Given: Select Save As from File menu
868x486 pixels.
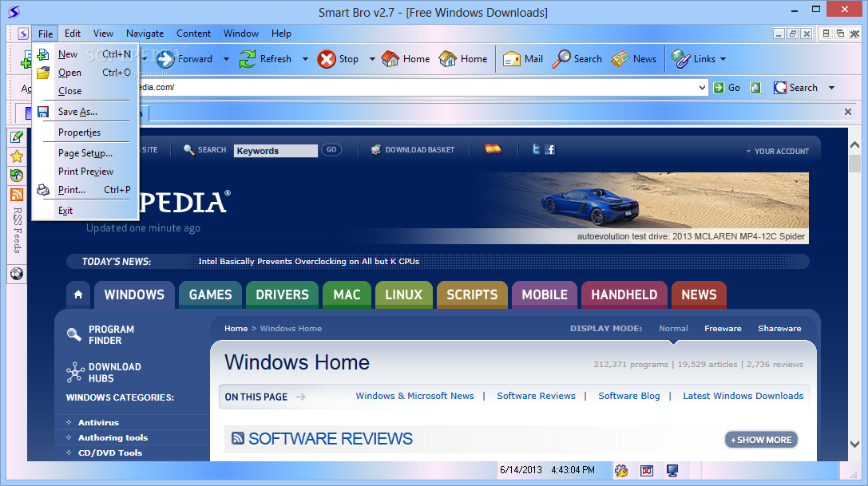Looking at the screenshot, I should [85, 111].
